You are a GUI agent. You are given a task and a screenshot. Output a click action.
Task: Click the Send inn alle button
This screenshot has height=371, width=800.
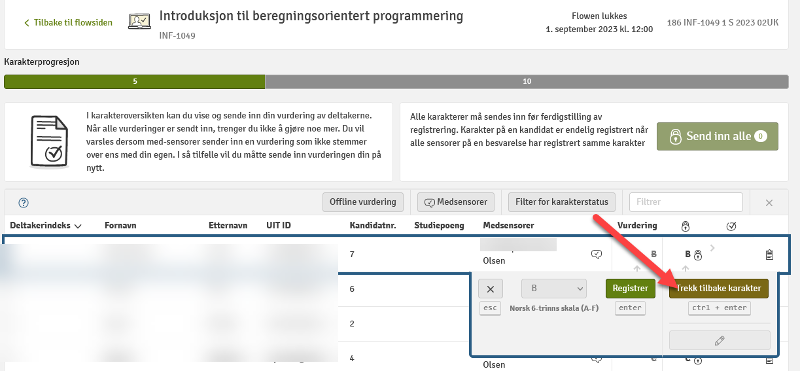pyautogui.click(x=717, y=136)
